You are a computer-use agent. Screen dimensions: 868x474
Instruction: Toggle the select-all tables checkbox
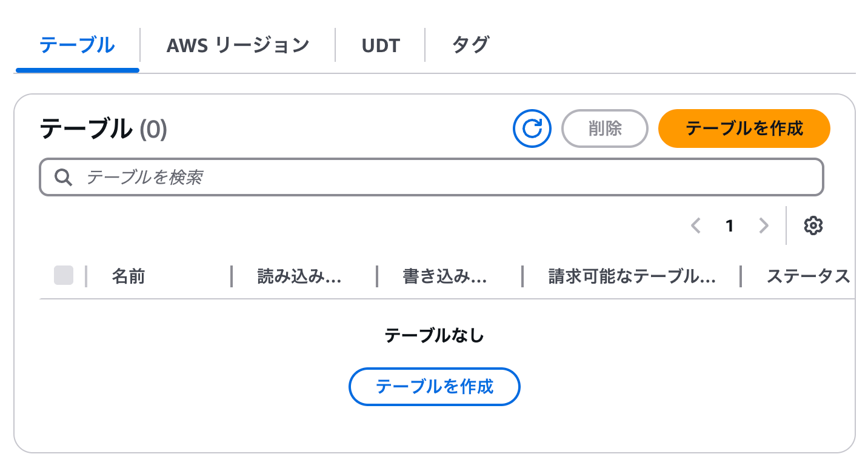coord(64,275)
